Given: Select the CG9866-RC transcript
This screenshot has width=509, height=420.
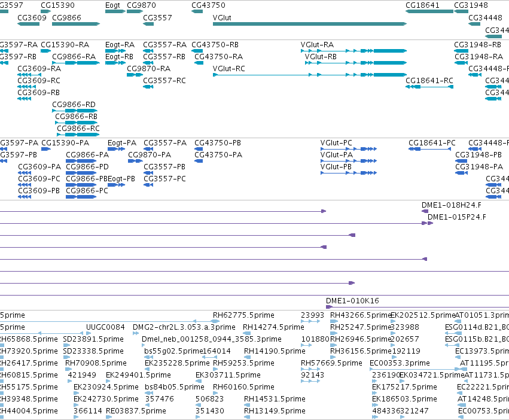Looking at the screenshot, I should coord(78,135).
